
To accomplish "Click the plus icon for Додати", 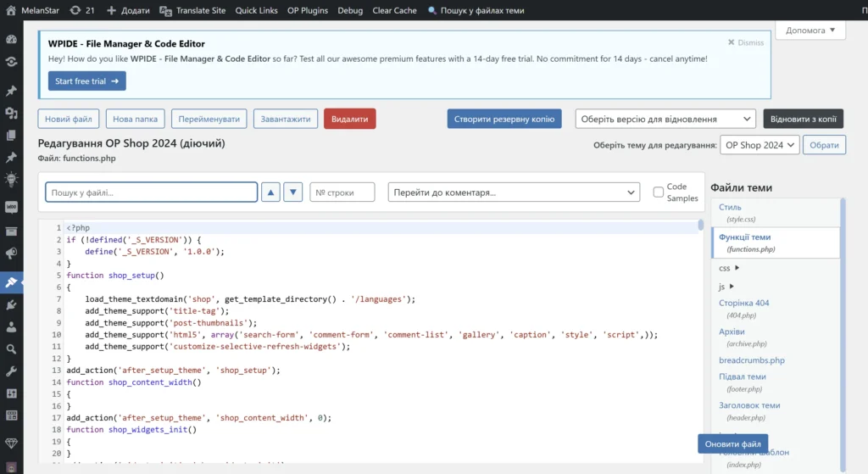I will [111, 10].
